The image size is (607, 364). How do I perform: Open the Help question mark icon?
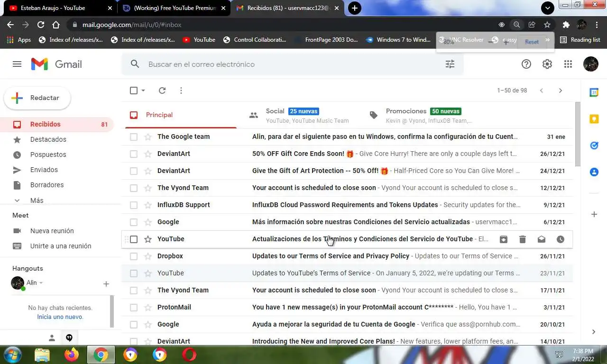526,64
